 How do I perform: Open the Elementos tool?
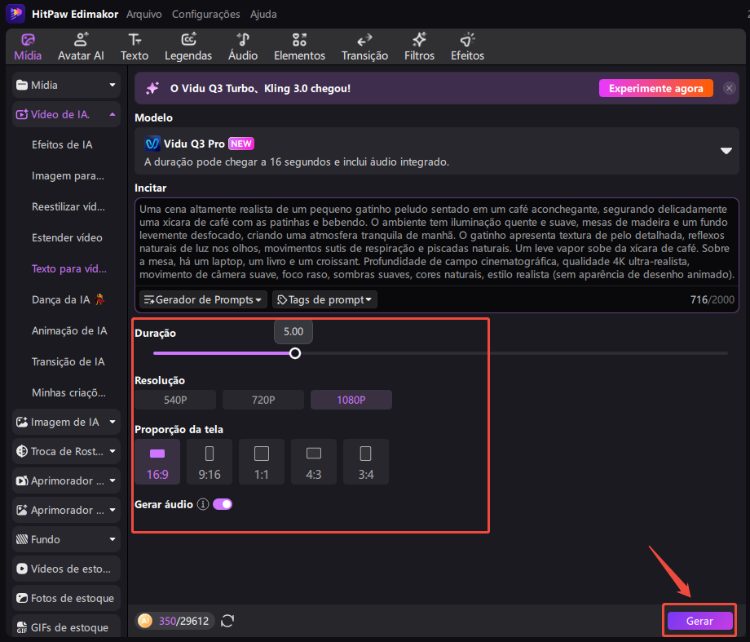[299, 47]
